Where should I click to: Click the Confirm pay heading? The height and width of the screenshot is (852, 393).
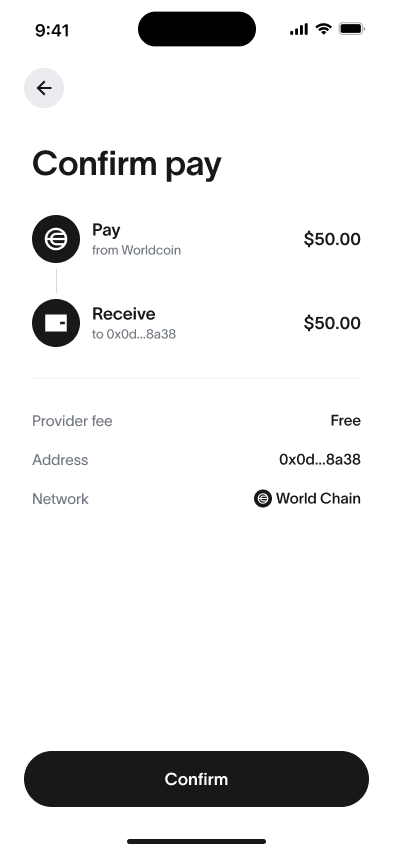coord(127,164)
